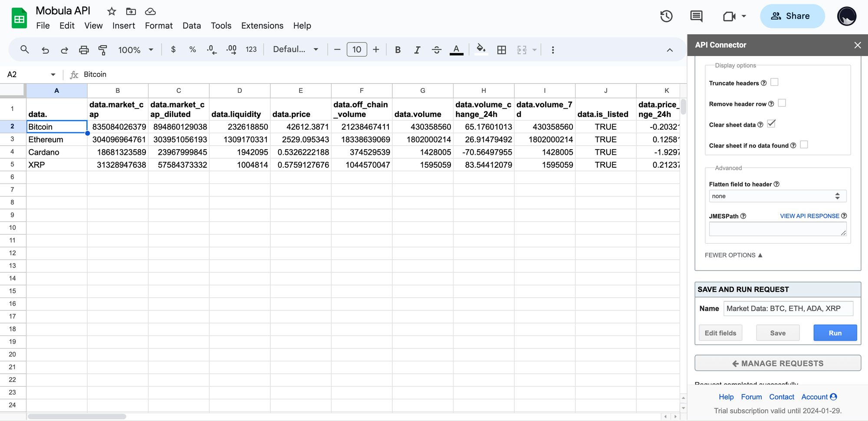
Task: Open the three-dot more toolbar options
Action: [x=552, y=50]
